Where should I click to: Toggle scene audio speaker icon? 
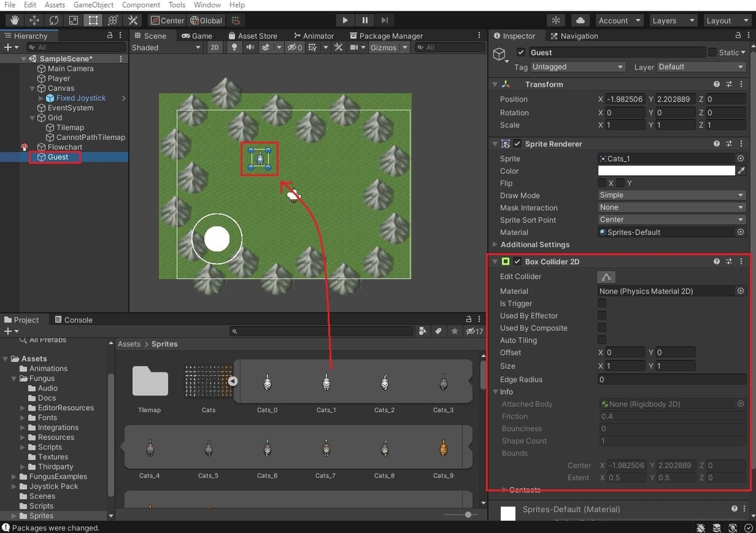[x=250, y=47]
